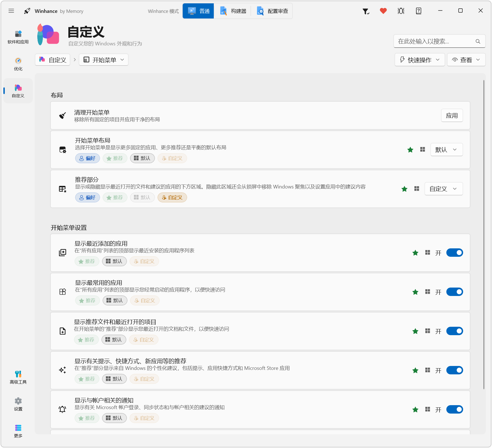This screenshot has height=448, width=492.
Task: Select 自定义 tag under 推荐部分
Action: (x=172, y=197)
